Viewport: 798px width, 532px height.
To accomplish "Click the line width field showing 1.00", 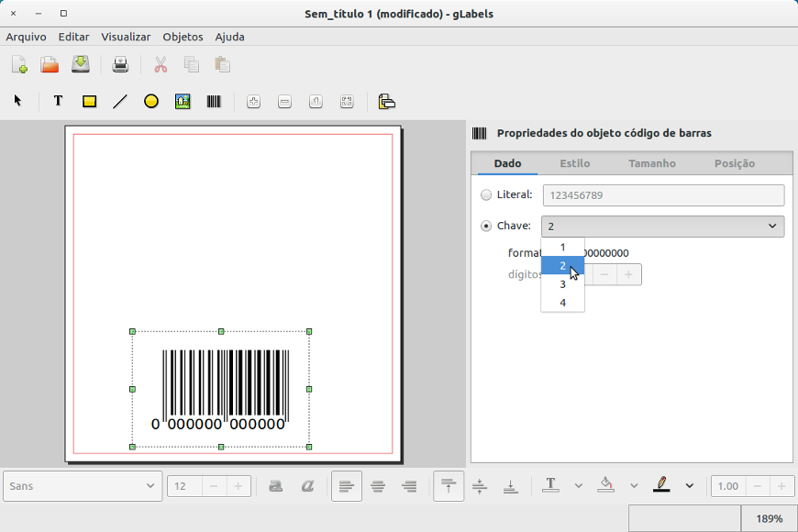I will click(728, 487).
